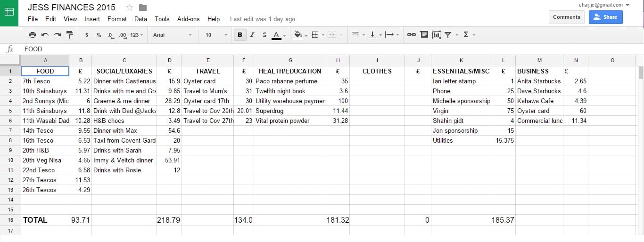Open the 123 more formats dropdown
Viewport: 644px width, 242px height.
pyautogui.click(x=137, y=35)
